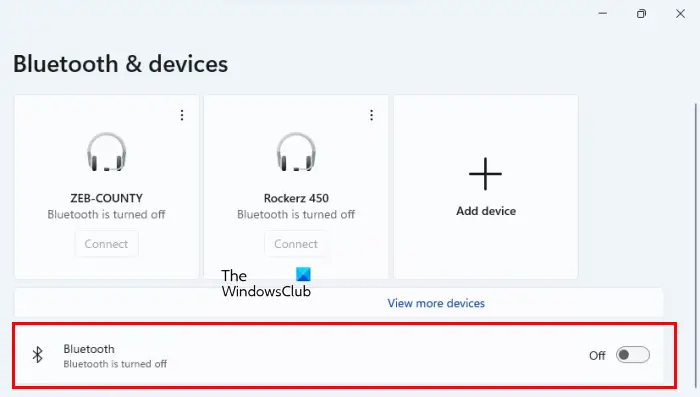Click the Bluetooth symbol icon

point(38,355)
